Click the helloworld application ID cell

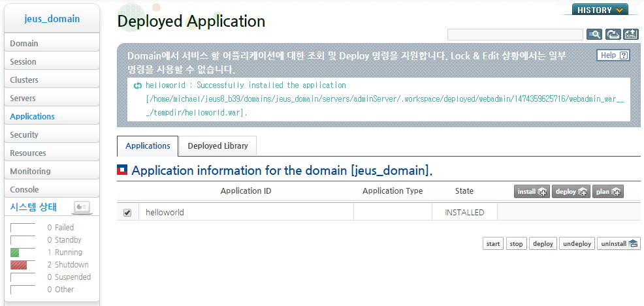[x=246, y=213]
